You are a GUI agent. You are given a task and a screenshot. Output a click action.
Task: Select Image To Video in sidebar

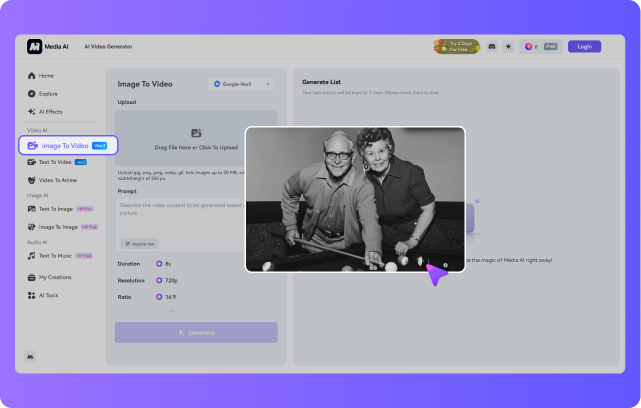tap(68, 146)
